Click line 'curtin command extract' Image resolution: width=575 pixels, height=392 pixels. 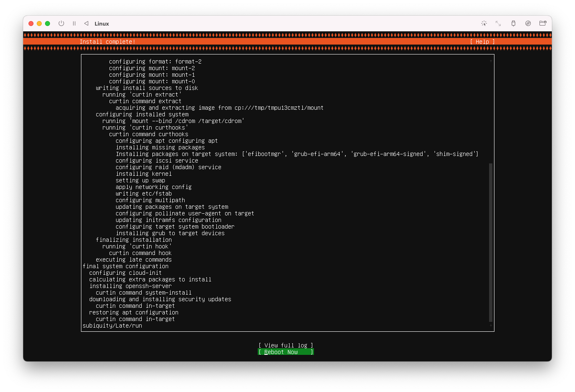point(145,101)
